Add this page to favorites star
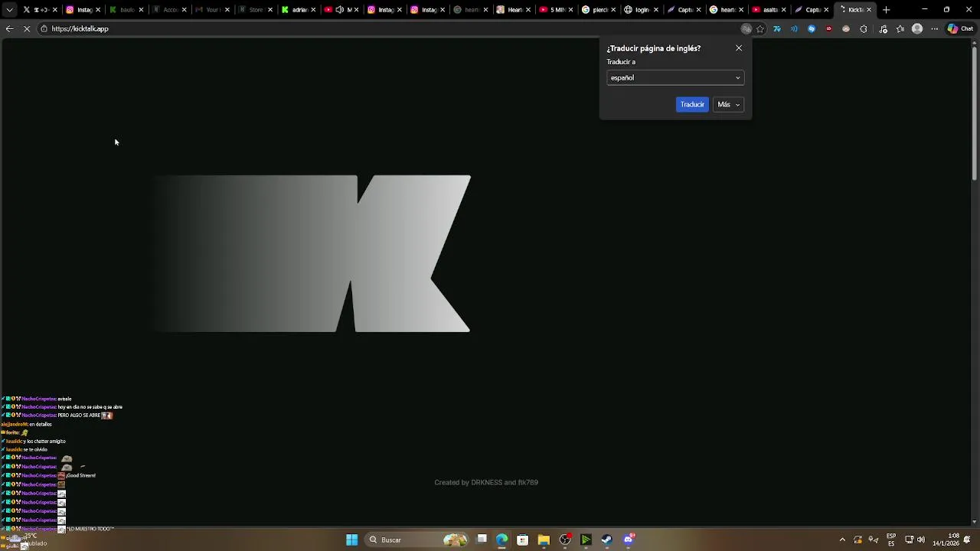Screen dimensions: 980x551 (760, 28)
